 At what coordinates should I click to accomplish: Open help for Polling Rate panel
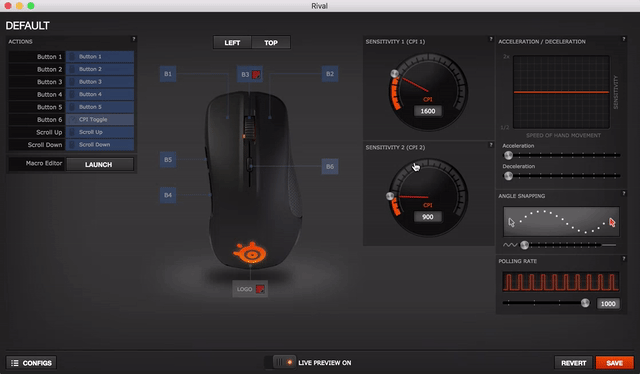tap(624, 258)
